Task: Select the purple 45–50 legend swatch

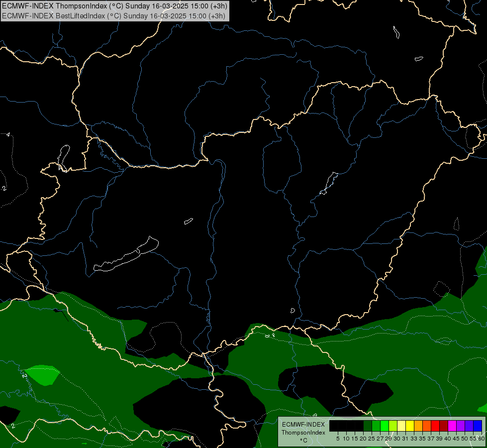Action: (461, 426)
